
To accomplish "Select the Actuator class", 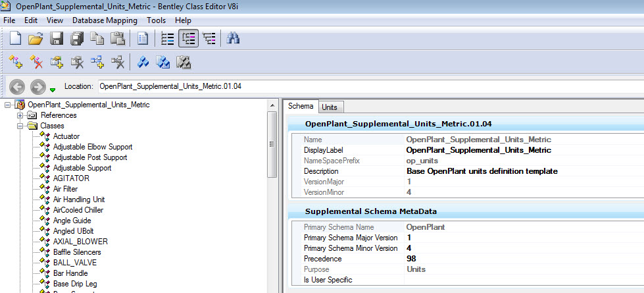I will tap(66, 136).
